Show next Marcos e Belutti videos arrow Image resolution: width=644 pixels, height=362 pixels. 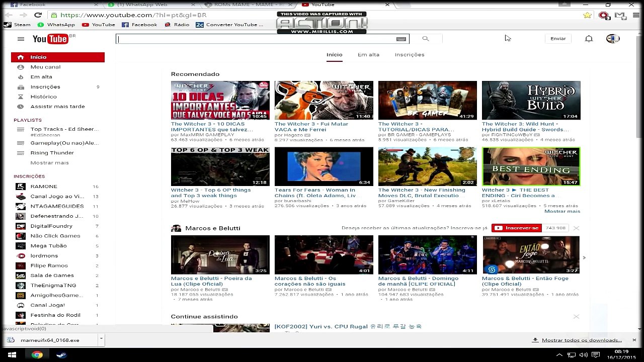(x=584, y=257)
